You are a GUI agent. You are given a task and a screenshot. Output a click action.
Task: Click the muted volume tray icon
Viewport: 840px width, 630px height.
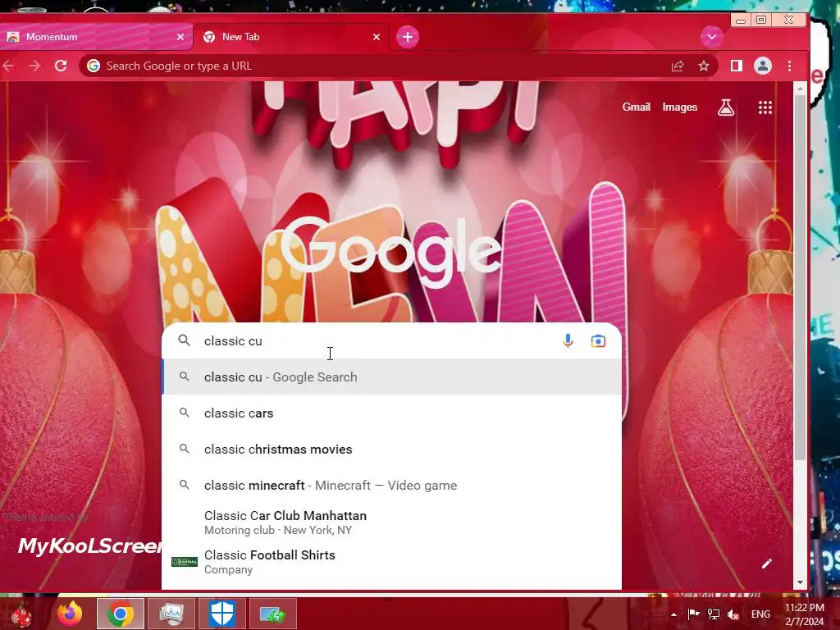(x=733, y=614)
